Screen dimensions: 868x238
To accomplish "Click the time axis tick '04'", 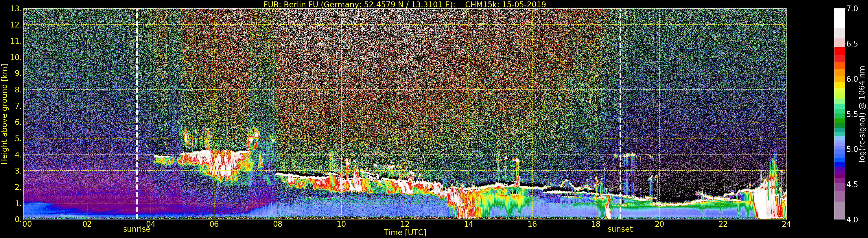I will point(151,224).
